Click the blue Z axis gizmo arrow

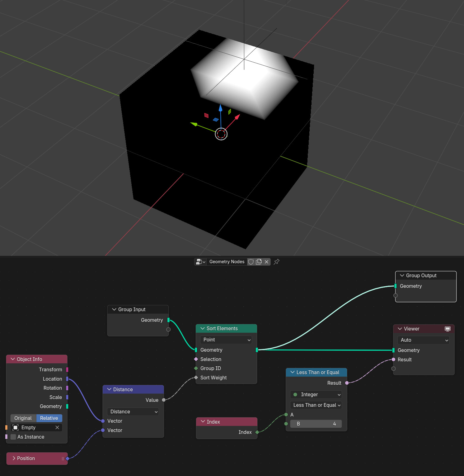[x=220, y=108]
